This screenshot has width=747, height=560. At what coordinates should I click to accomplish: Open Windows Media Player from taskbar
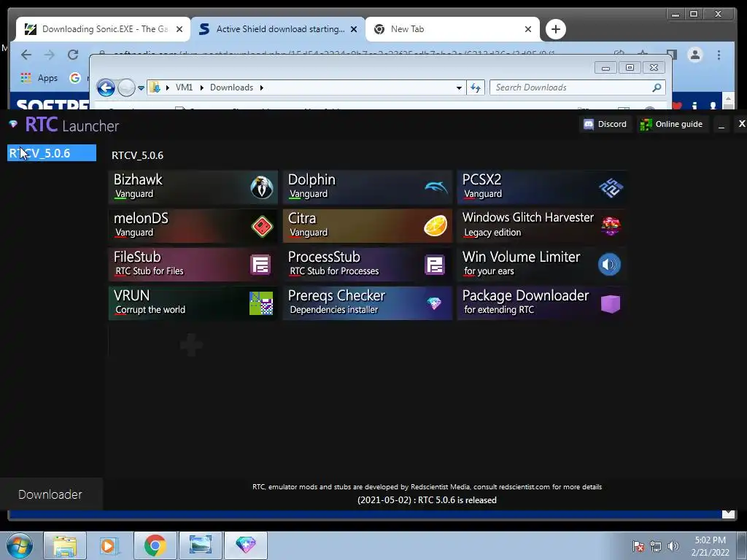pyautogui.click(x=109, y=545)
